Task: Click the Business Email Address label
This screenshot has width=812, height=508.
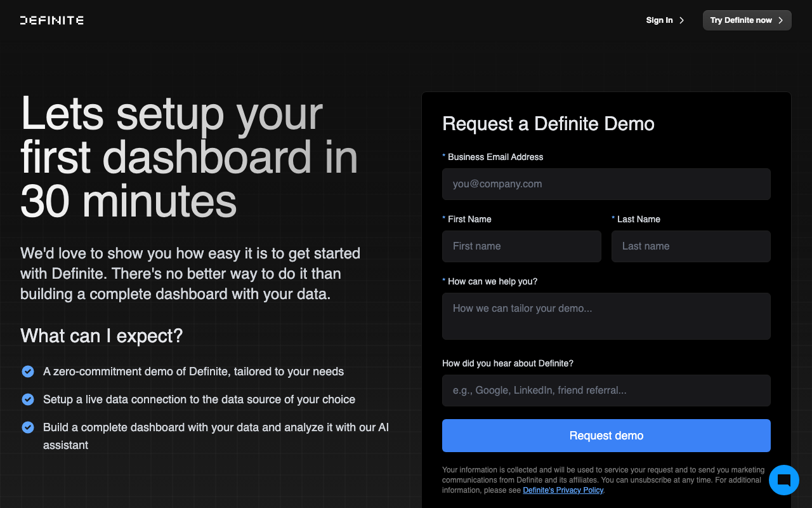Action: (x=493, y=157)
